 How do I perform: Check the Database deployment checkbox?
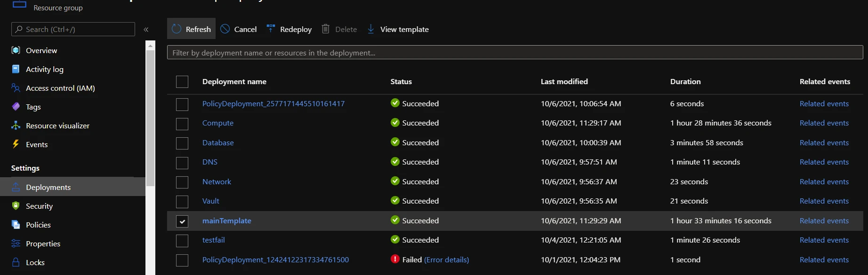click(x=182, y=143)
